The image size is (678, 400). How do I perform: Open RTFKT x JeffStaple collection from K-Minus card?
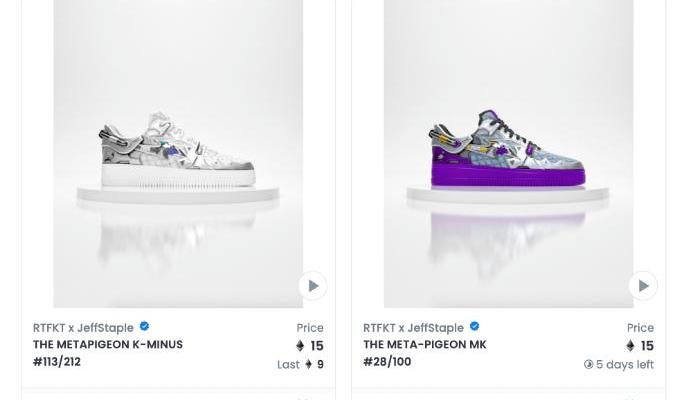click(83, 328)
